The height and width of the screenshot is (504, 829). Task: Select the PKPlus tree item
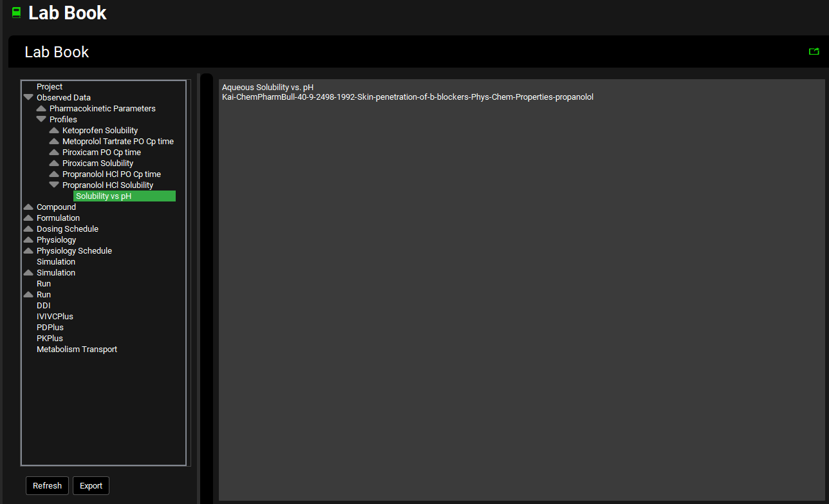pyautogui.click(x=50, y=338)
